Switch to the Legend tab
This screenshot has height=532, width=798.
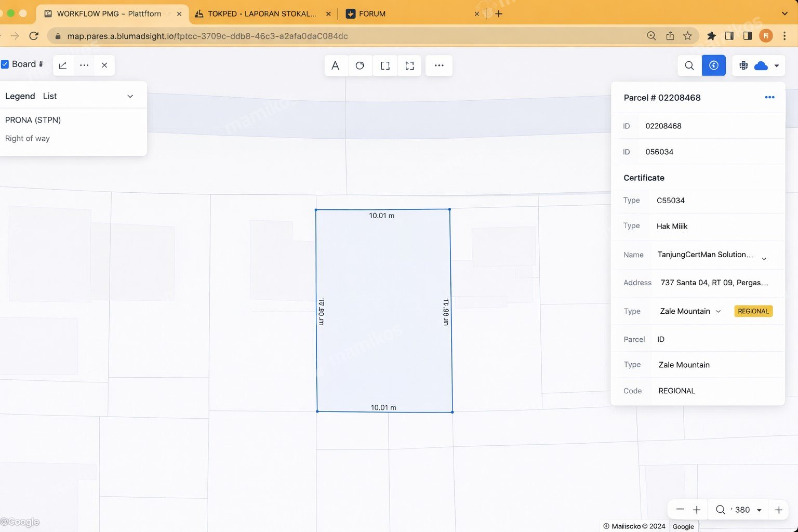click(x=20, y=96)
